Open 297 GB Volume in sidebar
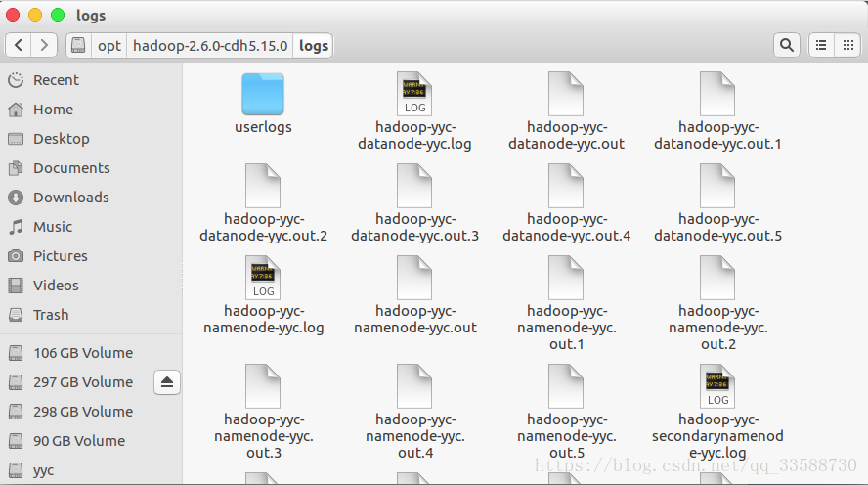This screenshot has width=868, height=485. (76, 382)
